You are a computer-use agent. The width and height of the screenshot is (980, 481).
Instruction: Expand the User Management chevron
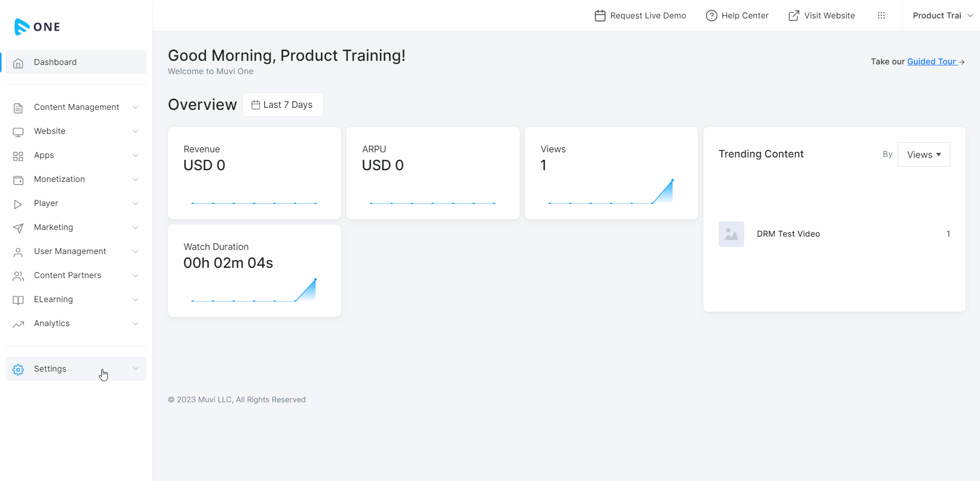(136, 251)
